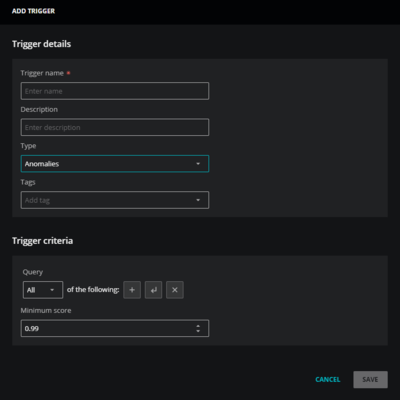Click the Tags label
This screenshot has width=400, height=400.
click(x=28, y=182)
